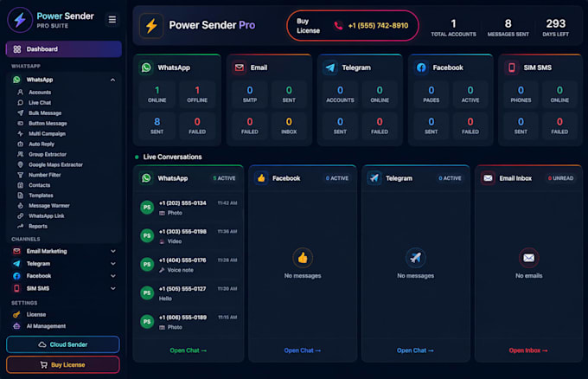Click the Telegram stats card icon
The width and height of the screenshot is (588, 379).
[330, 67]
